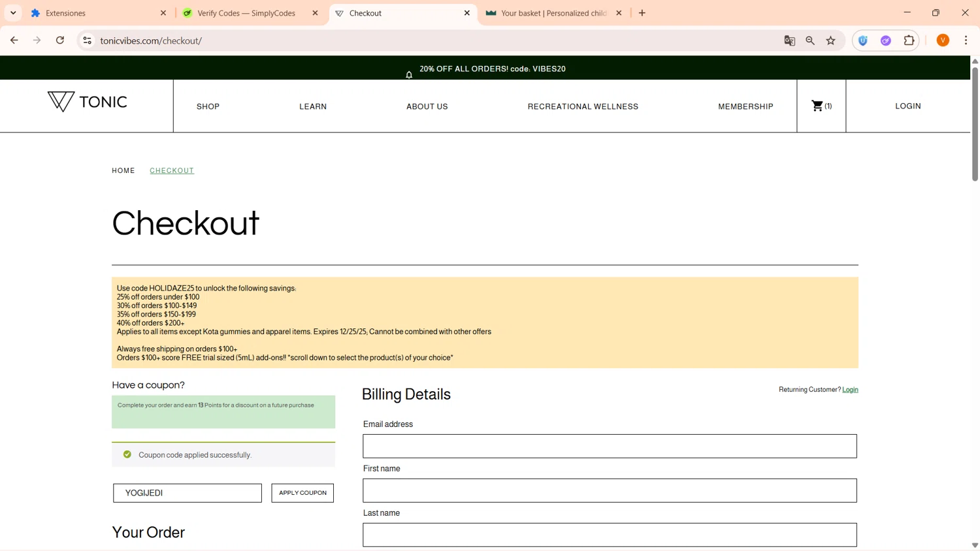Image resolution: width=980 pixels, height=551 pixels.
Task: Close the Your basket tab
Action: (x=619, y=13)
